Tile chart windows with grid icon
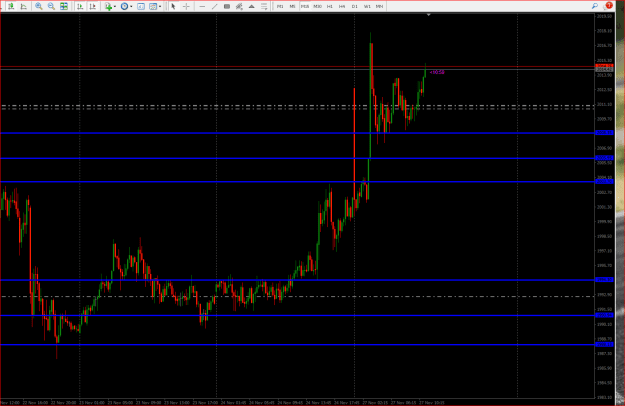The image size is (625, 406). point(64,6)
